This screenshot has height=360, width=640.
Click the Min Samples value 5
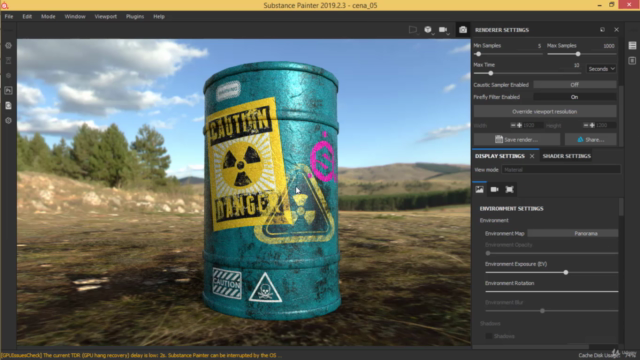(539, 46)
